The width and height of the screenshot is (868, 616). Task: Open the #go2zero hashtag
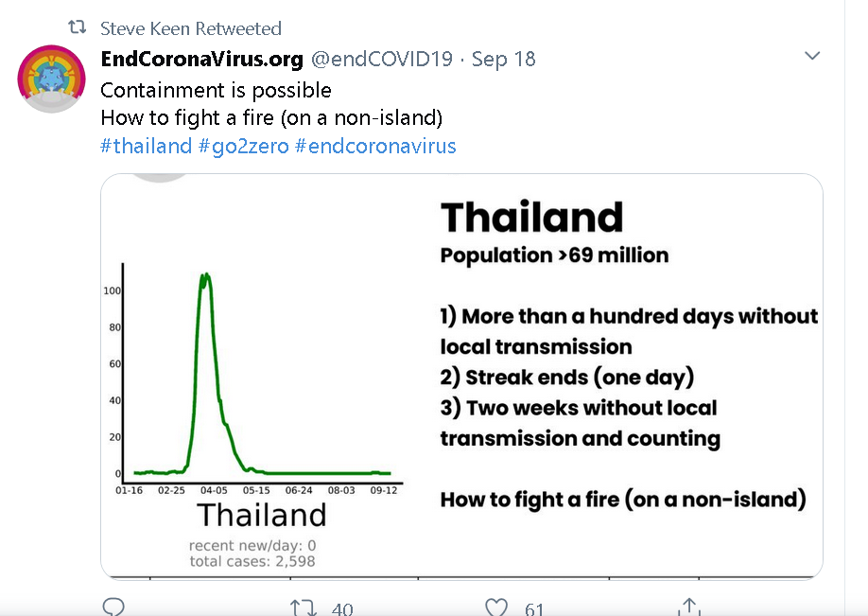[244, 147]
